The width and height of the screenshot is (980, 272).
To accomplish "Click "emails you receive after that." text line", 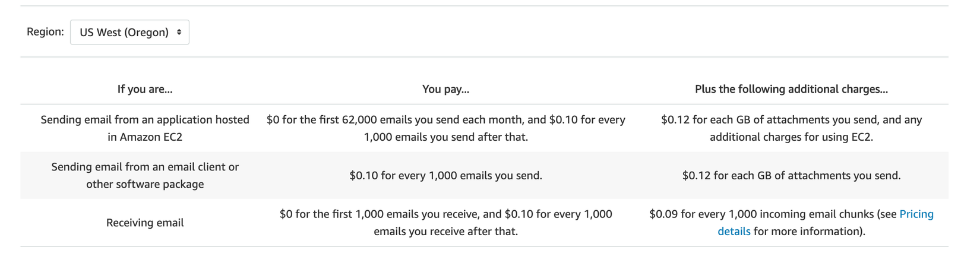I will pos(445,232).
